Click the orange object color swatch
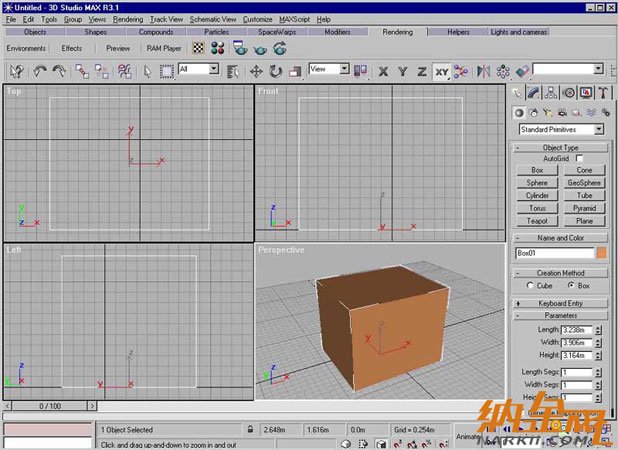The image size is (618, 450). click(x=601, y=253)
